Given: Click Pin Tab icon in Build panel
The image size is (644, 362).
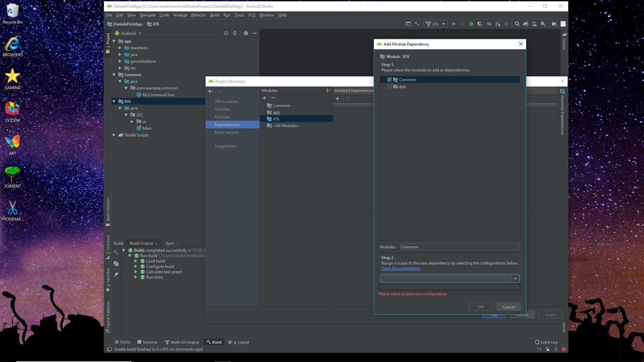Looking at the screenshot, I should pyautogui.click(x=116, y=275).
